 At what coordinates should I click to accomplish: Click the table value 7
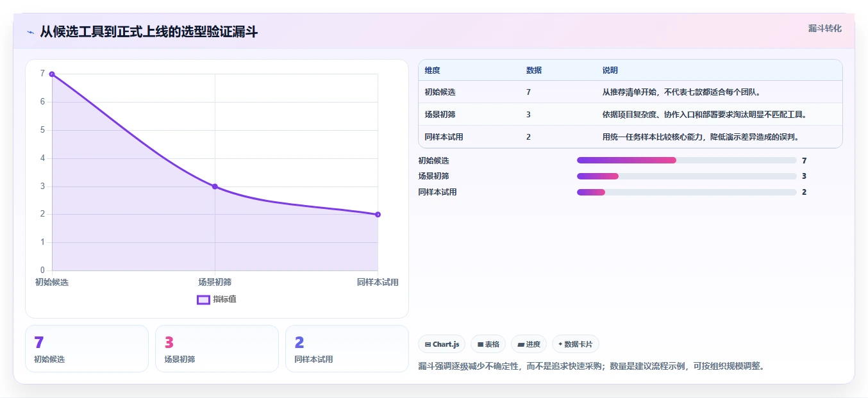pyautogui.click(x=528, y=92)
